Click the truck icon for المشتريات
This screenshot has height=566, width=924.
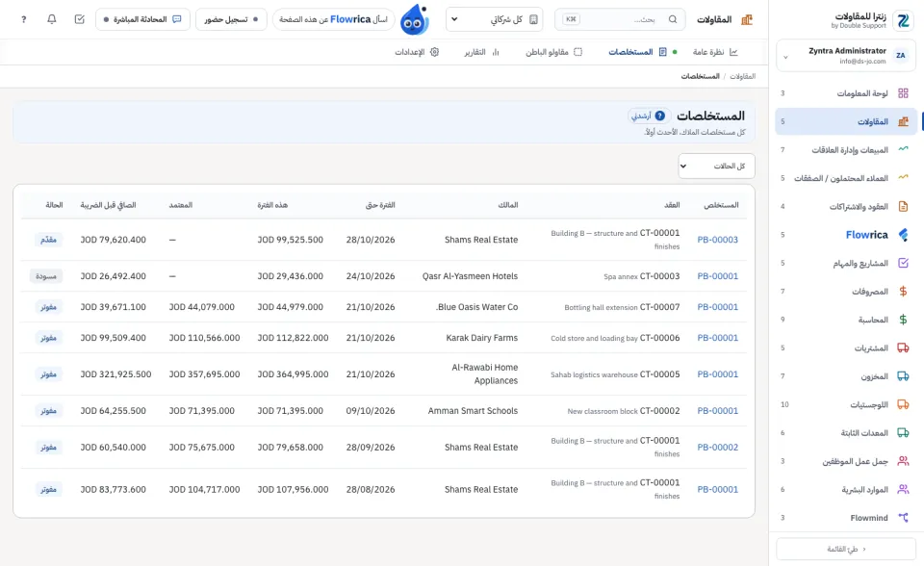(x=903, y=347)
